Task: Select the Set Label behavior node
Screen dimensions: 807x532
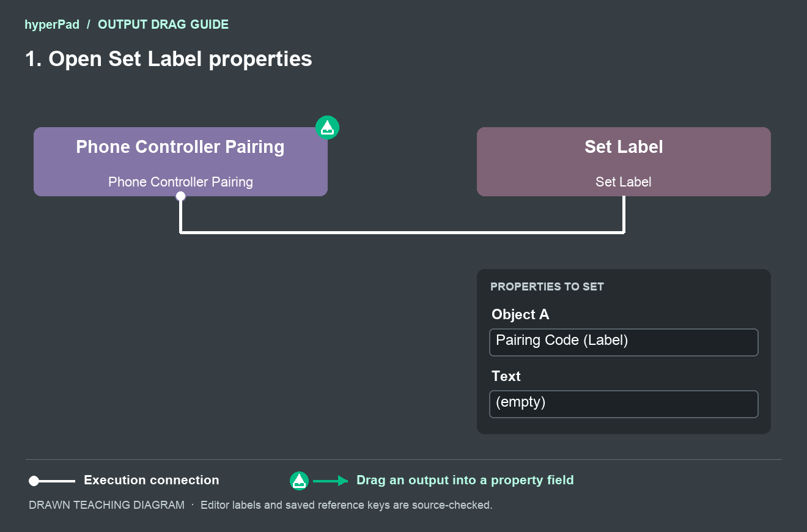Action: 624,161
